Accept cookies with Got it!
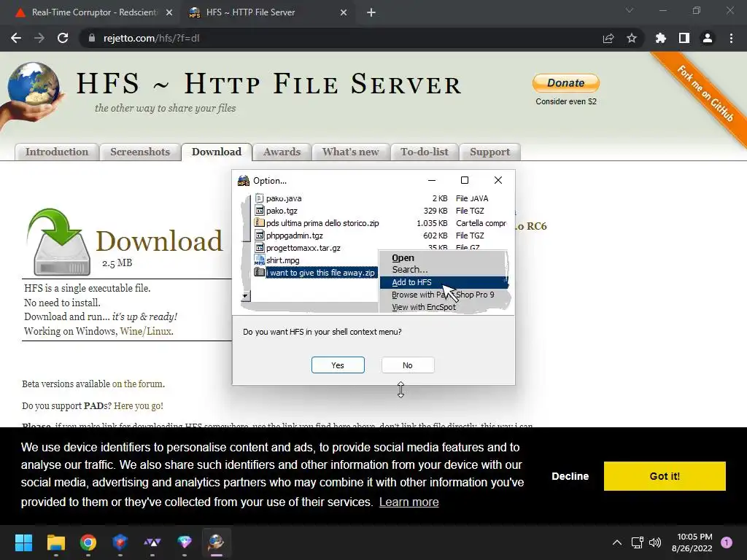Screen dimensions: 747x560 coord(665,476)
